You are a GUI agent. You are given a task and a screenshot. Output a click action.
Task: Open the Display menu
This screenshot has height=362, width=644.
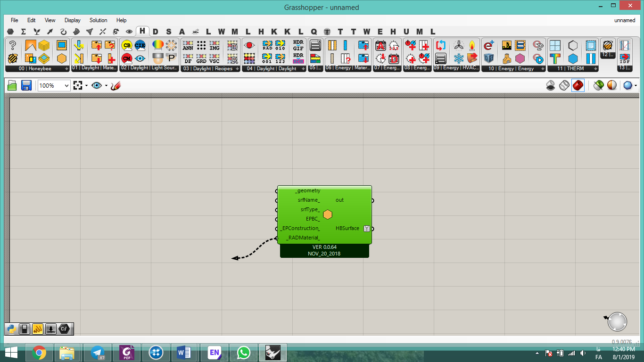[x=73, y=20]
